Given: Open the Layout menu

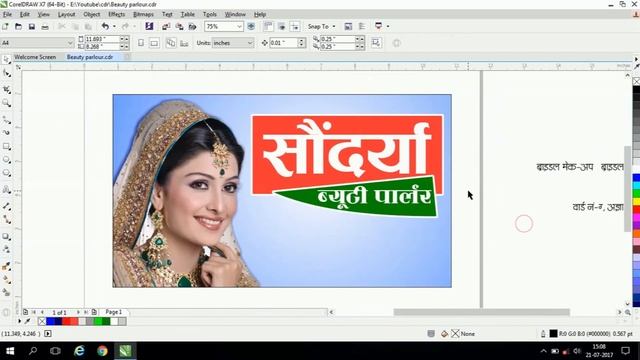Looking at the screenshot, I should [66, 14].
